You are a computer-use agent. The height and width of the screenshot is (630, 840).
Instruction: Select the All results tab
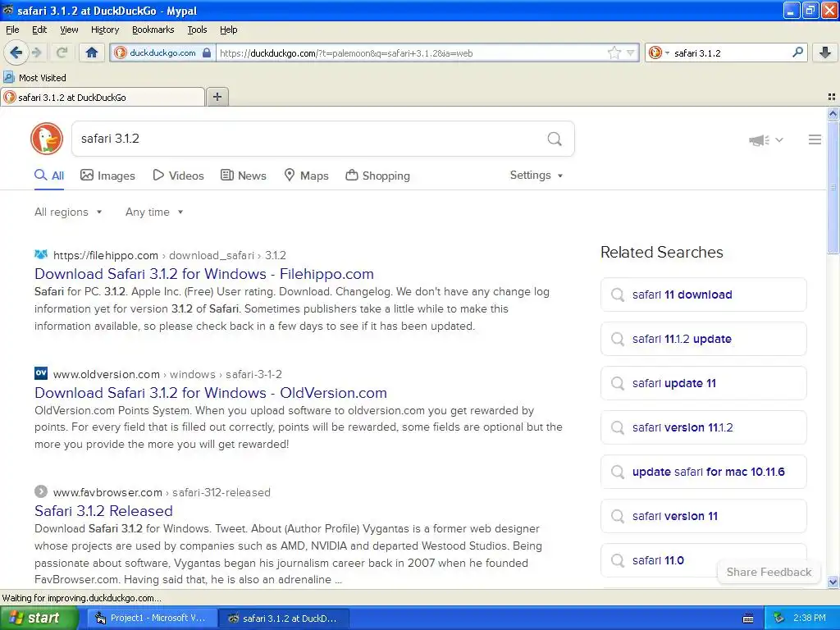click(49, 176)
